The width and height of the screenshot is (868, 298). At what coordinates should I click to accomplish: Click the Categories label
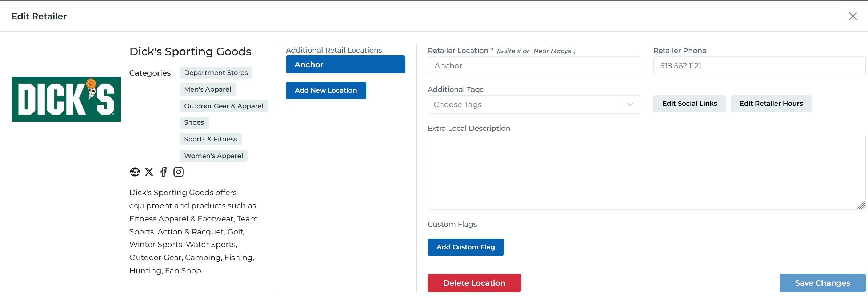click(x=150, y=73)
